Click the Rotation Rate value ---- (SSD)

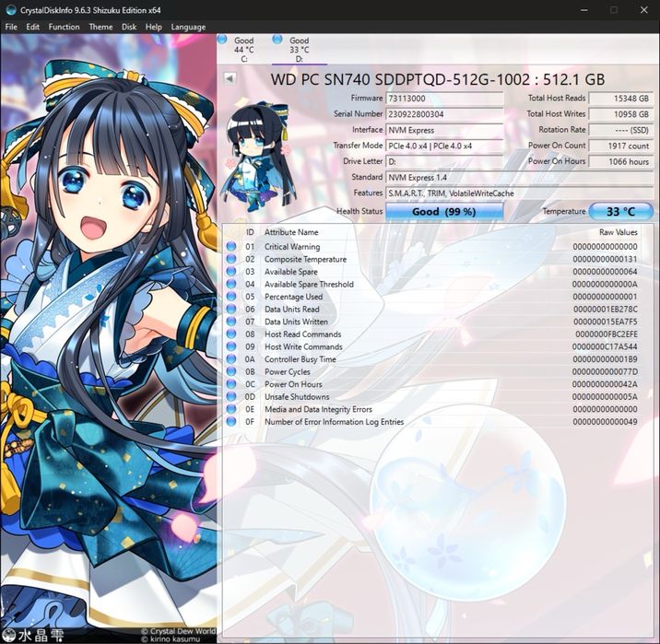(x=621, y=130)
